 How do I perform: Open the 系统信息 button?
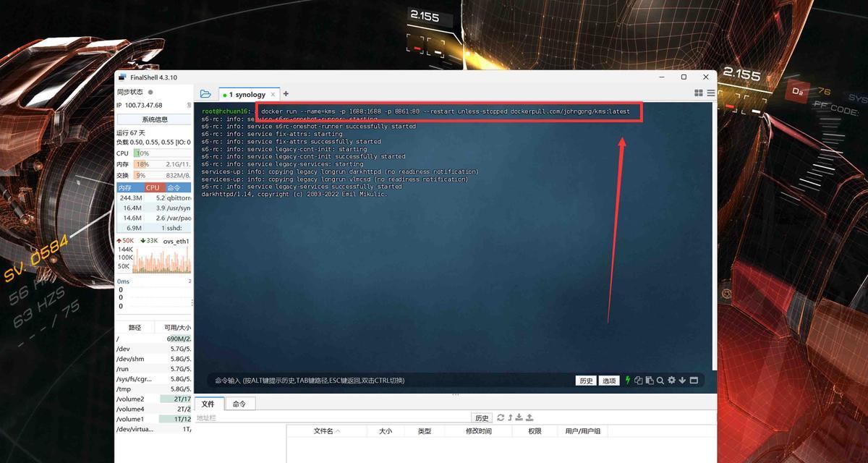154,119
